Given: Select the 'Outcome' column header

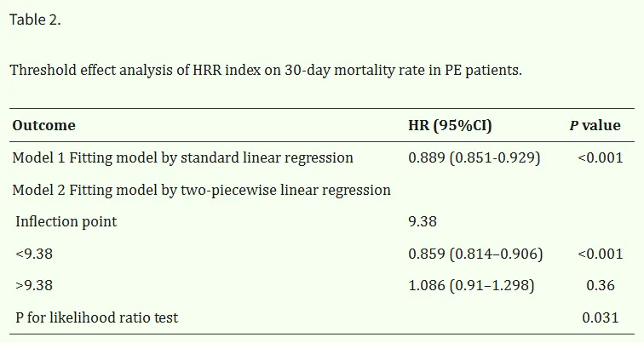Looking at the screenshot, I should click(44, 125).
